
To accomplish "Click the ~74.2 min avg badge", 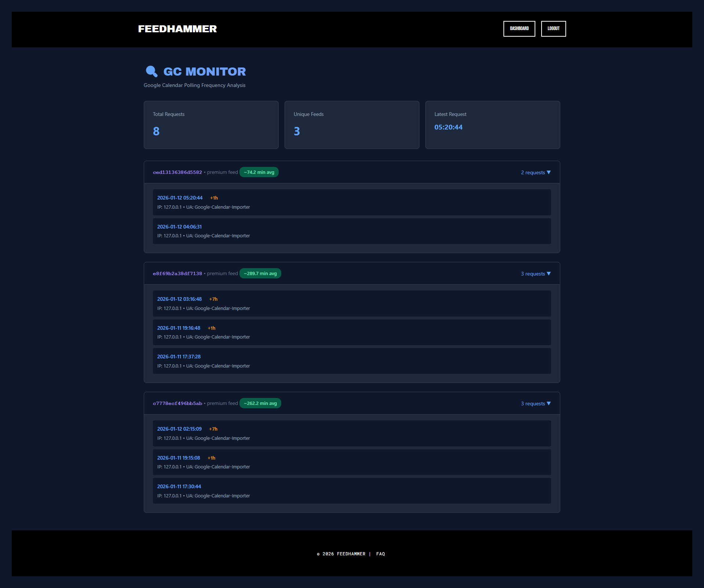I will (259, 172).
